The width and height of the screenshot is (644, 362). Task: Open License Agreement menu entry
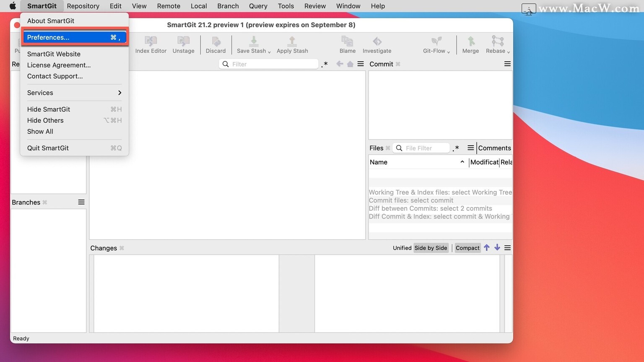tap(75, 65)
